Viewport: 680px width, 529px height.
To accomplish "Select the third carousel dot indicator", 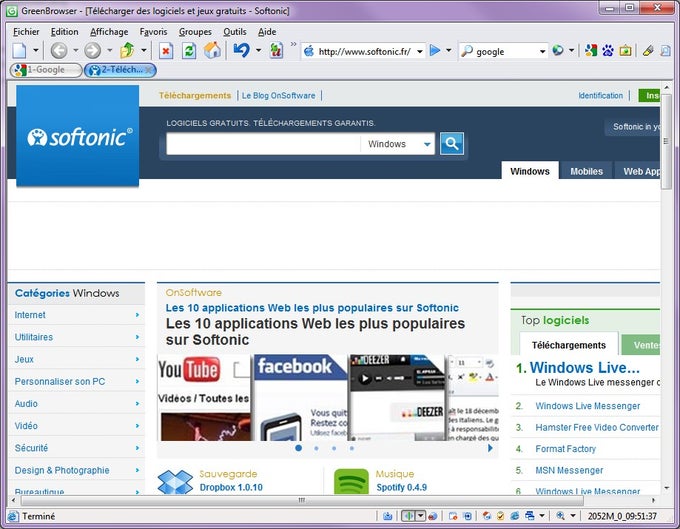I will click(334, 448).
